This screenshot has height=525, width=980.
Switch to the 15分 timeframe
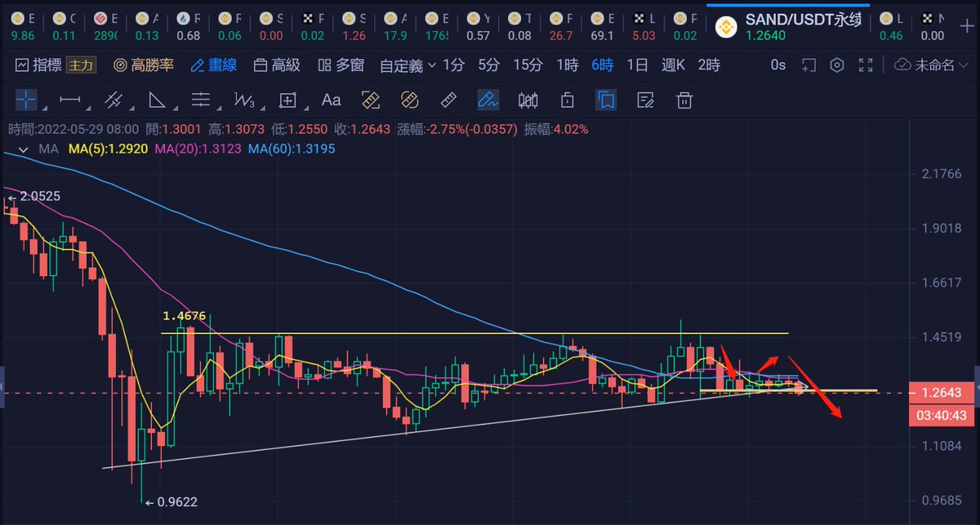(x=528, y=65)
